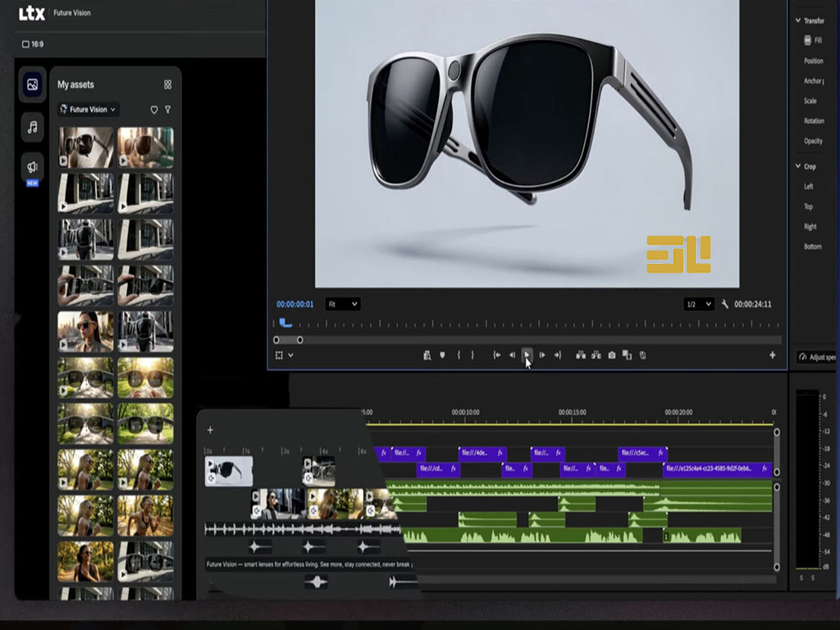This screenshot has height=630, width=840.
Task: Toggle proxies button in Program monitor
Action: point(642,355)
